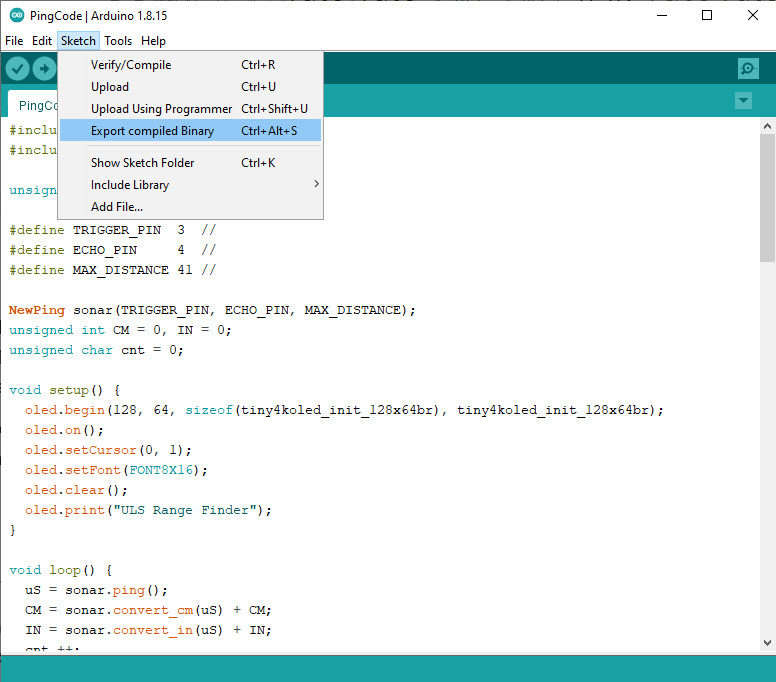Choose Show Sketch Folder
776x682 pixels.
pyautogui.click(x=142, y=163)
